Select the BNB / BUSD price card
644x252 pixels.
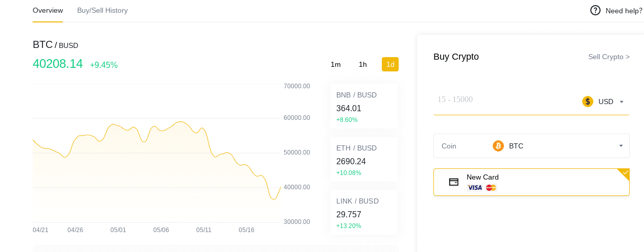click(364, 106)
